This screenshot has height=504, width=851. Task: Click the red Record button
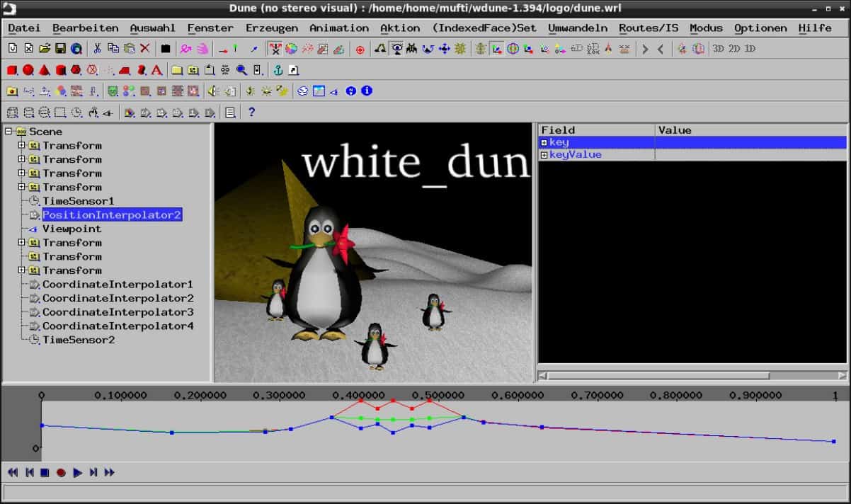tap(61, 472)
